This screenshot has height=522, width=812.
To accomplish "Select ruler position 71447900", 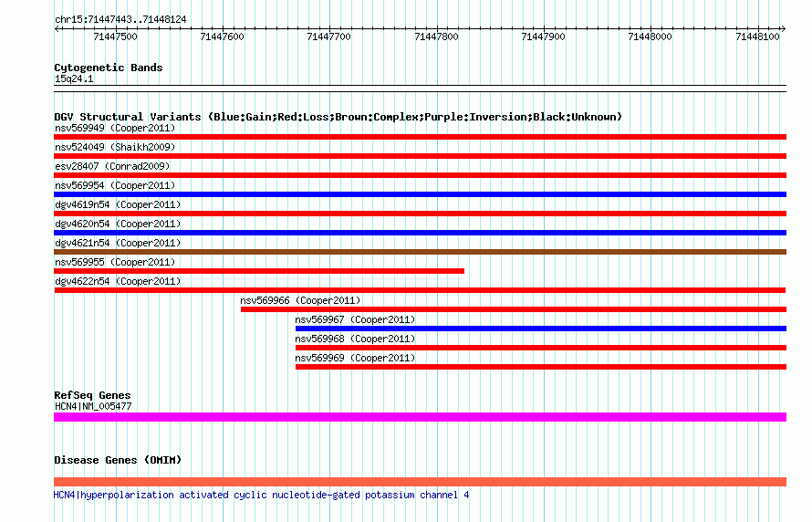I will tap(543, 37).
